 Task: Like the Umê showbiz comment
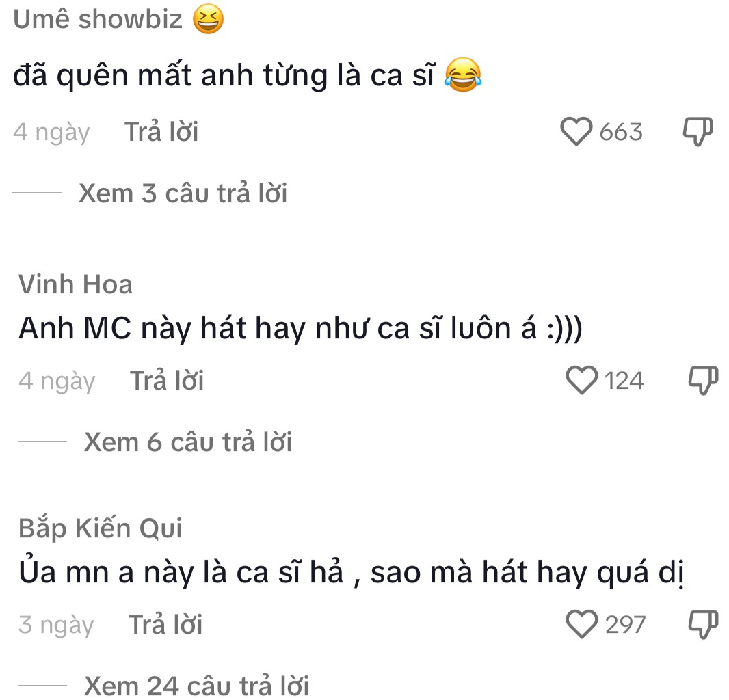(x=576, y=132)
